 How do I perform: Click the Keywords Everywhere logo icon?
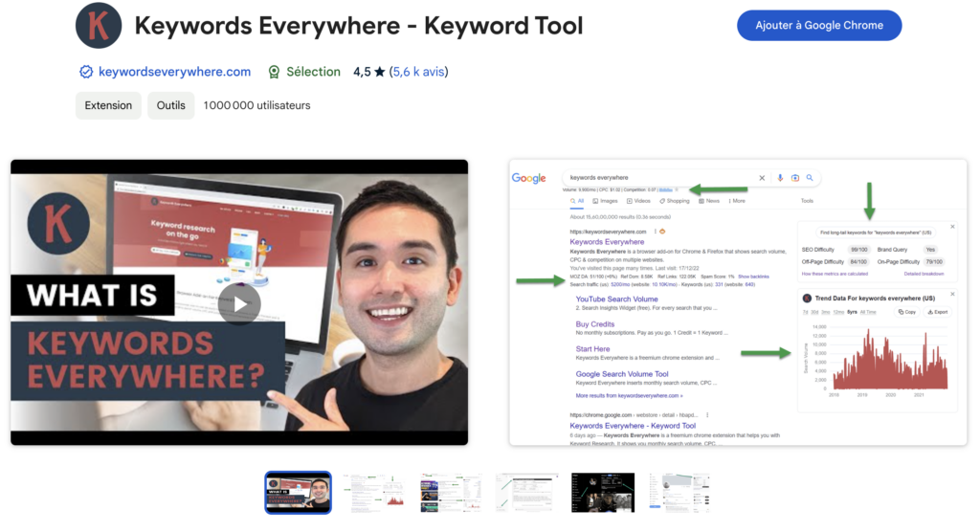(x=99, y=26)
